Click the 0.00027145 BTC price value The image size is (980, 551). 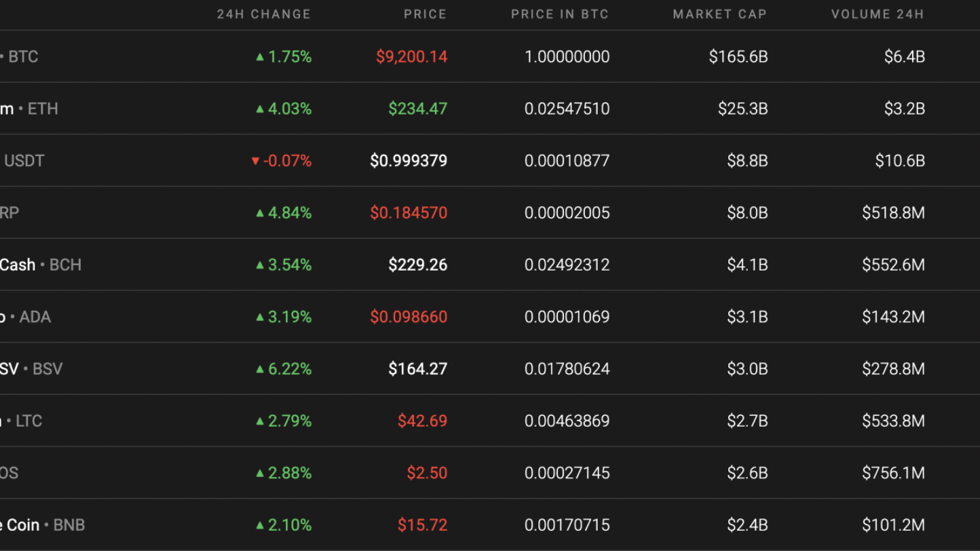pyautogui.click(x=567, y=473)
